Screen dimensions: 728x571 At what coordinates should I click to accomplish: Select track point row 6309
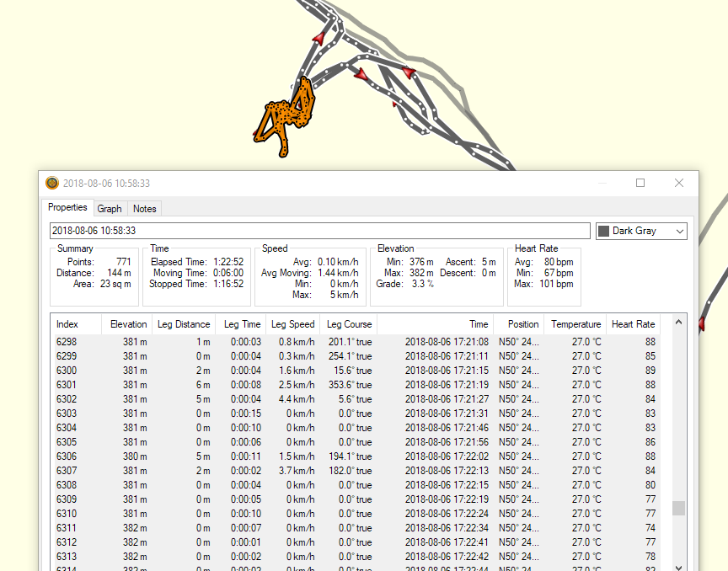click(356, 499)
